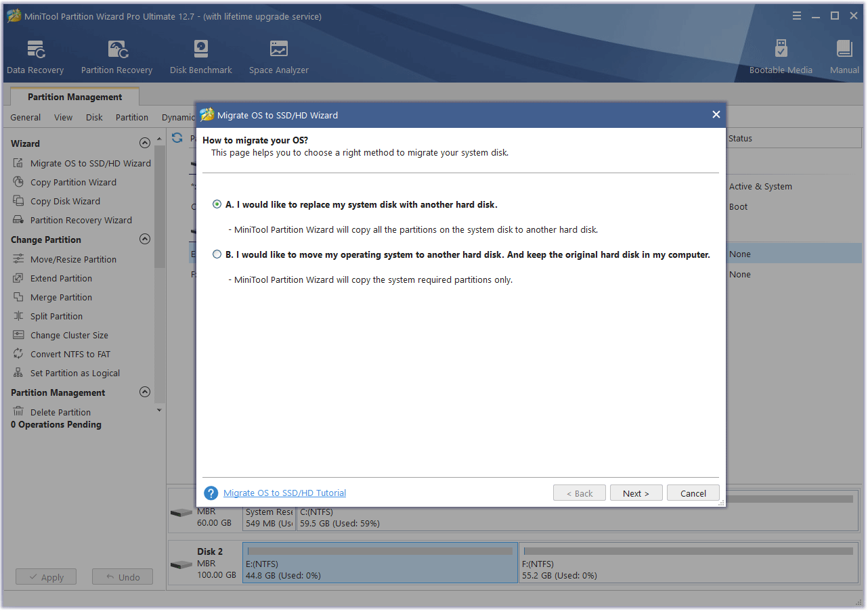Open the General menu

click(x=26, y=117)
